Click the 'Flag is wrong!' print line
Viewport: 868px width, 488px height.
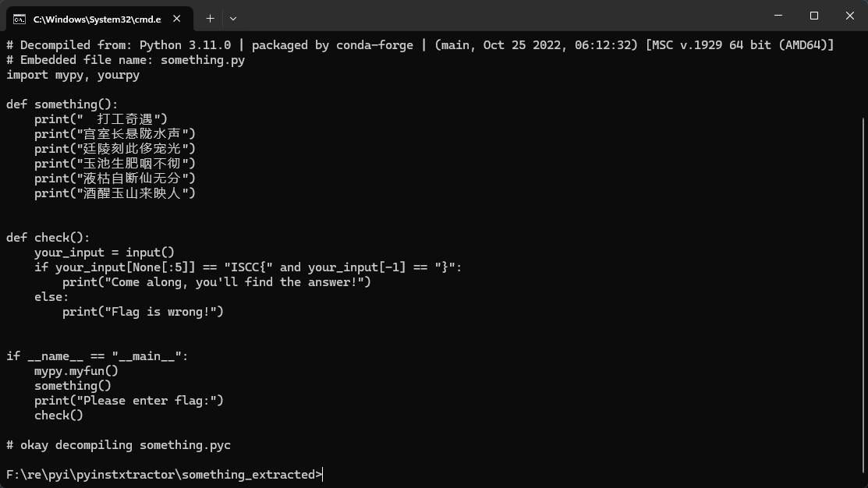point(143,312)
